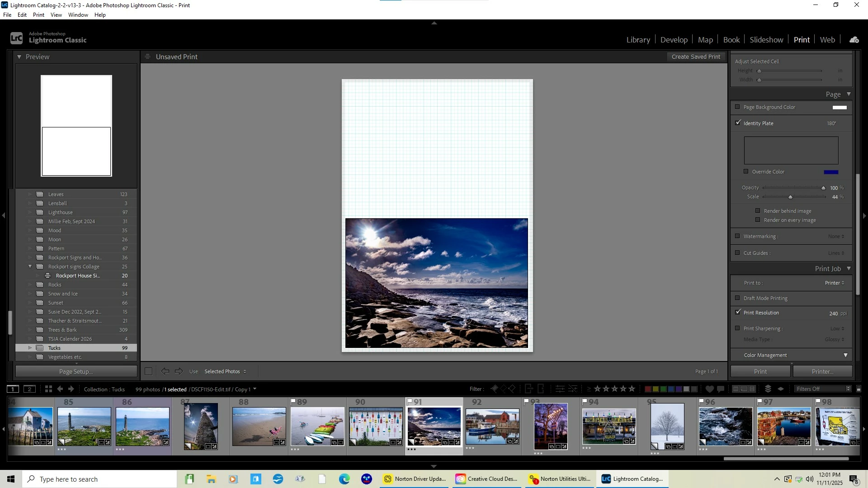The height and width of the screenshot is (488, 868).
Task: Uncheck the Identity Plate option
Action: coord(738,123)
